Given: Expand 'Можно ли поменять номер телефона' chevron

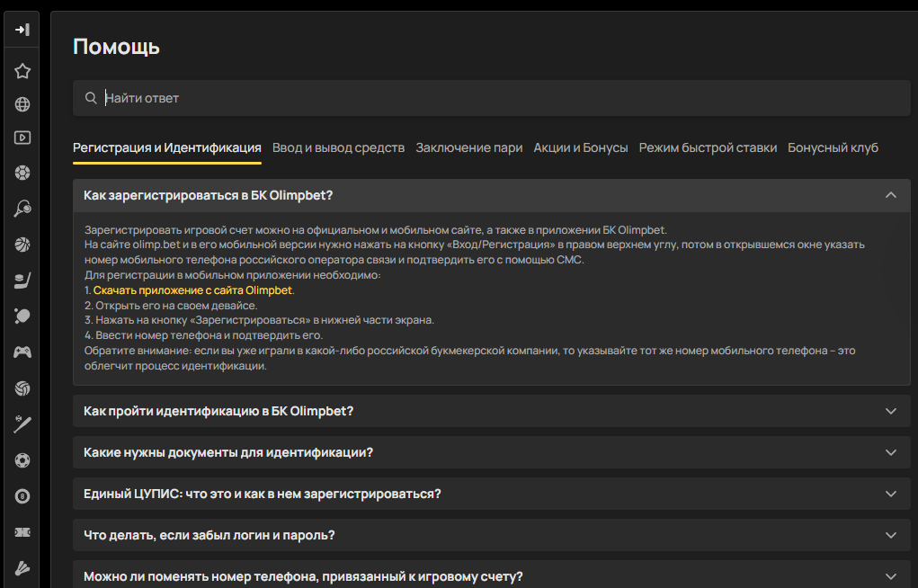Looking at the screenshot, I should [890, 576].
